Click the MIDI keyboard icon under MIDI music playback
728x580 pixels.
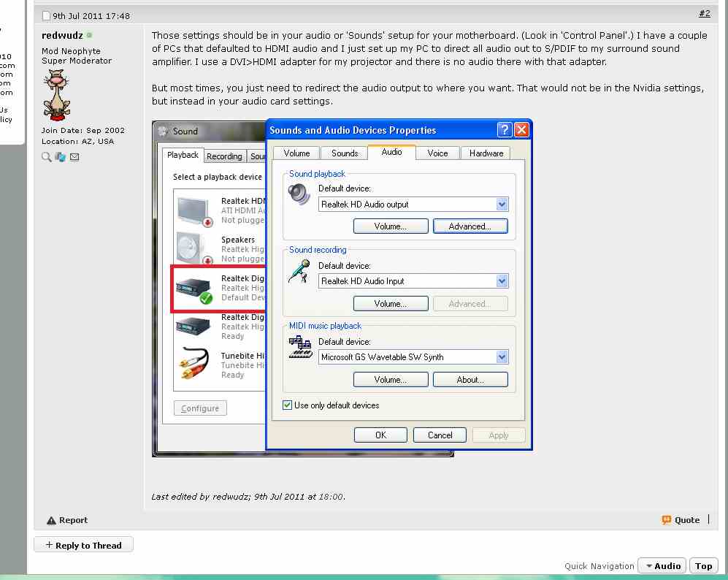click(300, 348)
